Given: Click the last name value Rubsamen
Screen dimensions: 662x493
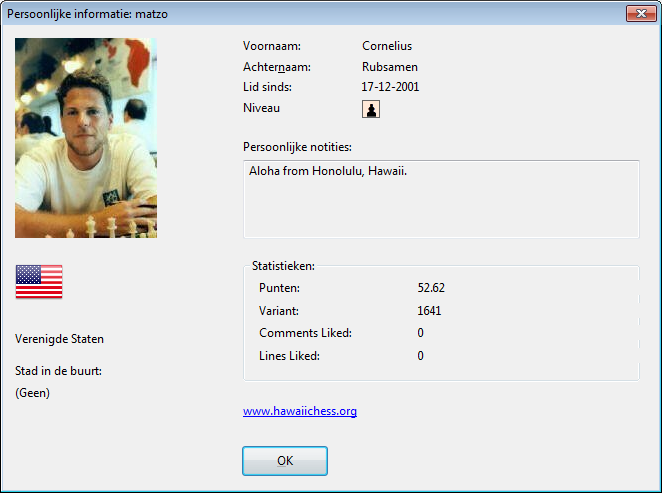Looking at the screenshot, I should pyautogui.click(x=390, y=67).
